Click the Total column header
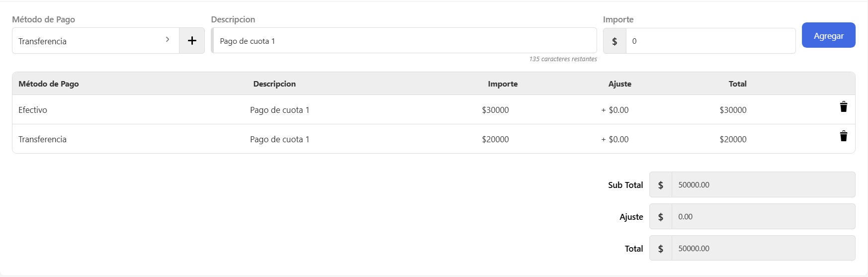This screenshot has width=868, height=277. pos(737,84)
